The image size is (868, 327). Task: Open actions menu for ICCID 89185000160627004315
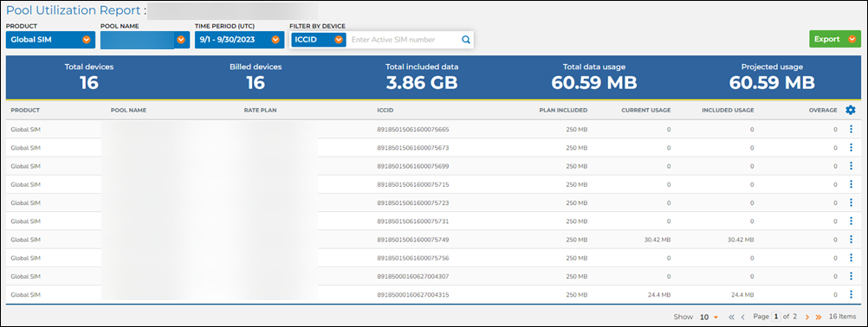851,294
